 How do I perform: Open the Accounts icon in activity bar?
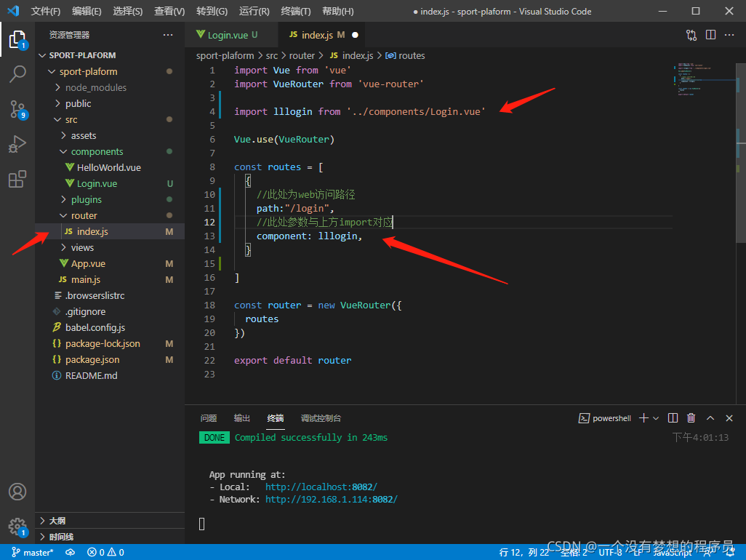[x=17, y=492]
